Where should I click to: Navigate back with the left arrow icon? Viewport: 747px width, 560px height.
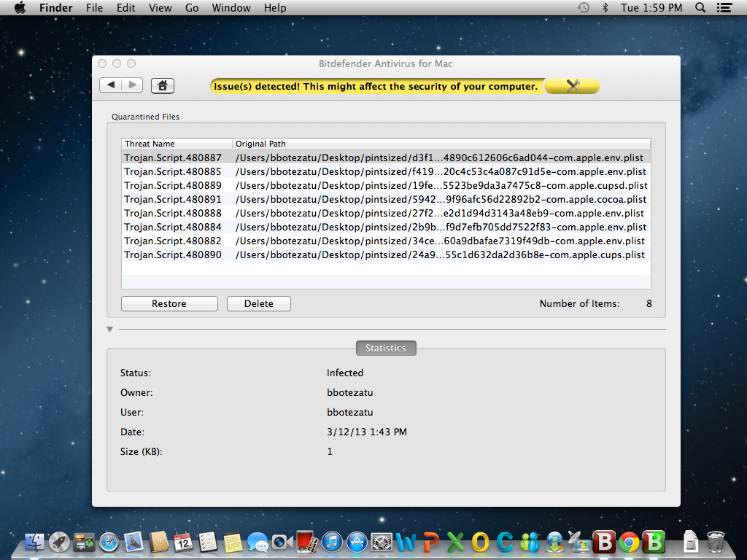[112, 85]
